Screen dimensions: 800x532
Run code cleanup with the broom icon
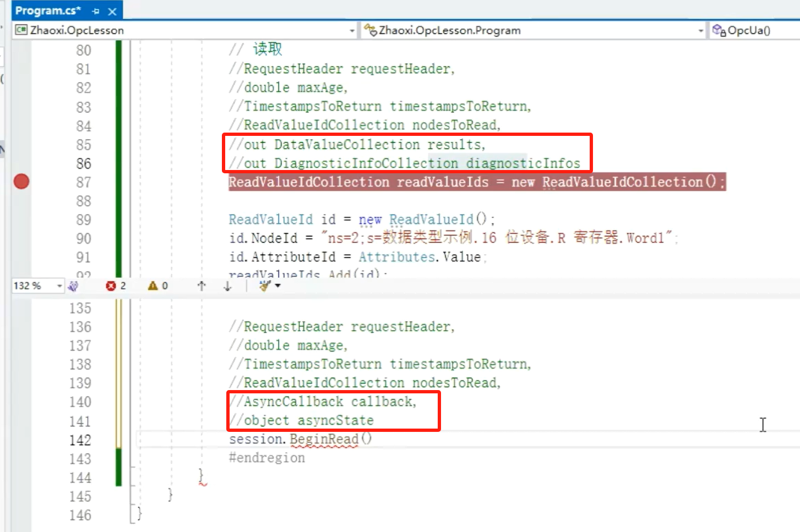pos(265,286)
